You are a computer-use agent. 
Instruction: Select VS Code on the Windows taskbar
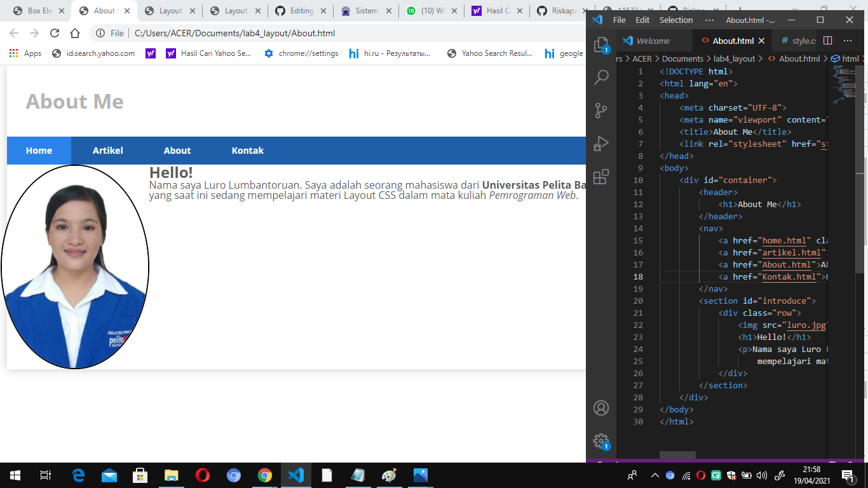point(295,475)
